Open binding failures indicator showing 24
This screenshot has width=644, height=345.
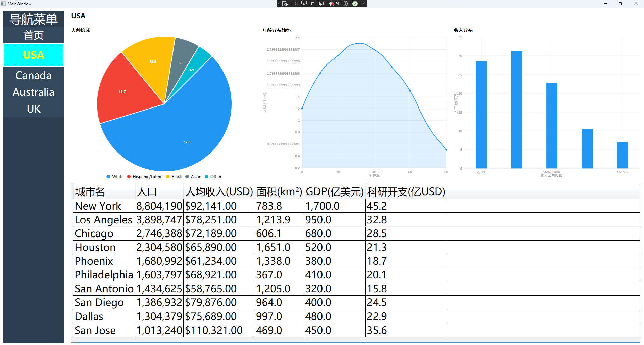pos(334,4)
